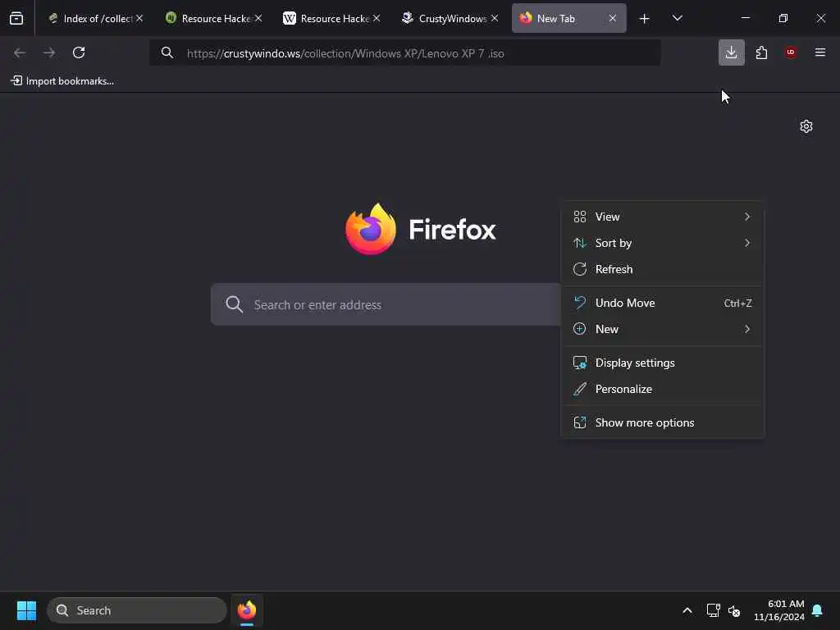This screenshot has height=630, width=840.
Task: Click the Downloads toolbar icon
Action: pyautogui.click(x=731, y=52)
